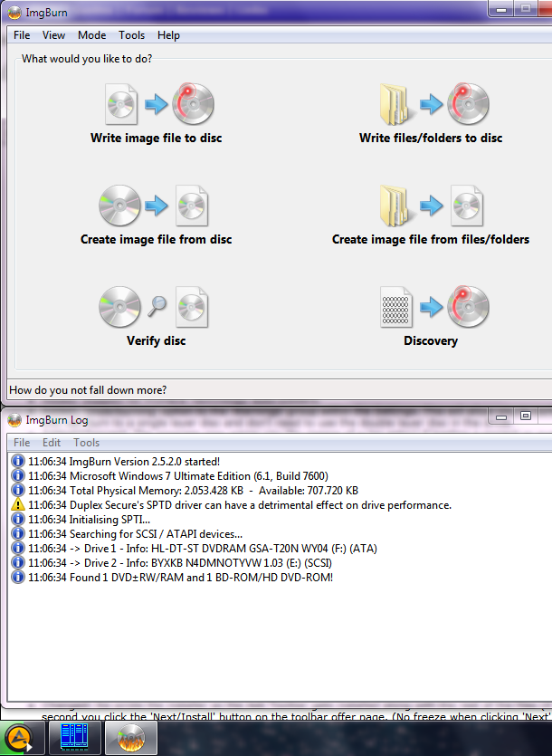552x756 pixels.
Task: Open the View menu
Action: click(53, 35)
